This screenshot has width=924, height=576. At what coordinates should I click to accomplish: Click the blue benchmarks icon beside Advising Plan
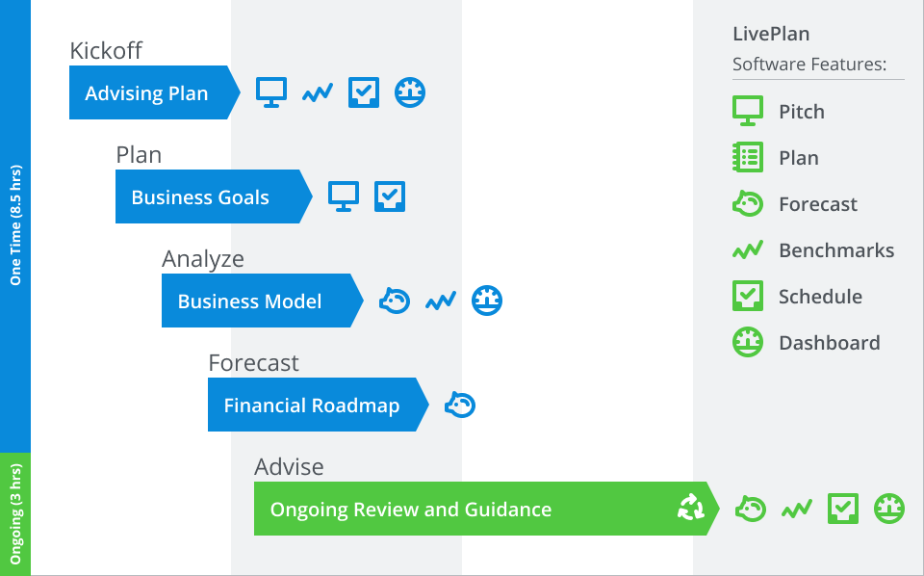click(x=318, y=93)
